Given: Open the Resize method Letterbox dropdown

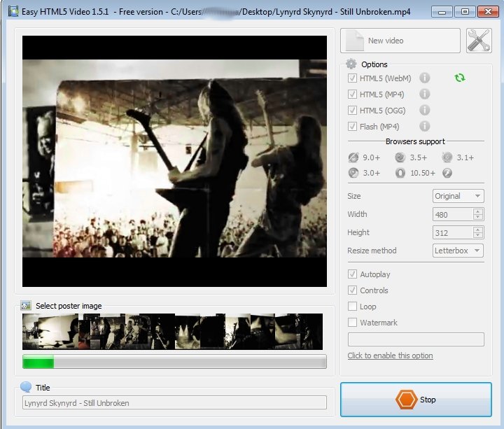Looking at the screenshot, I should [x=458, y=251].
